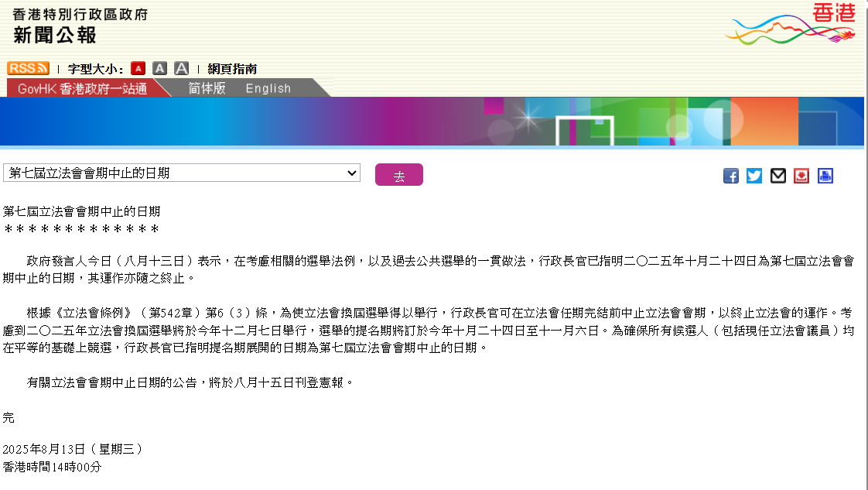868x490 pixels.
Task: Share article on Twitter
Action: (754, 176)
